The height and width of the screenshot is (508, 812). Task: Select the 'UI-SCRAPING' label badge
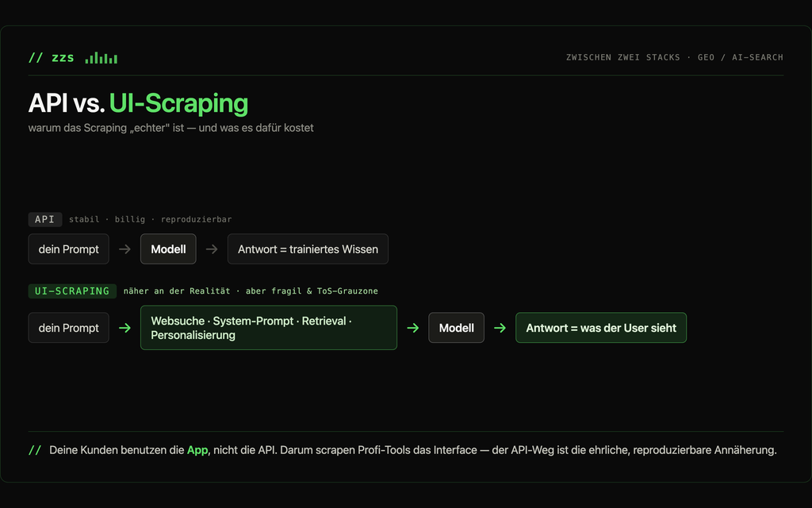[x=72, y=291]
